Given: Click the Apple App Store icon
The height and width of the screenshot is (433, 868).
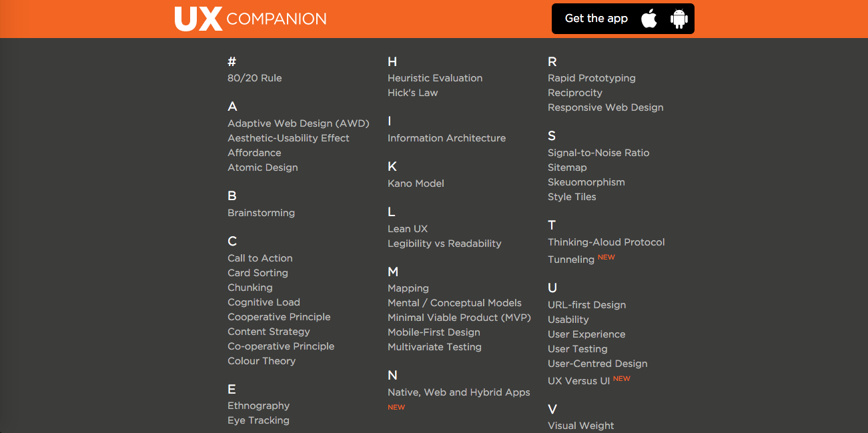Looking at the screenshot, I should tap(648, 19).
